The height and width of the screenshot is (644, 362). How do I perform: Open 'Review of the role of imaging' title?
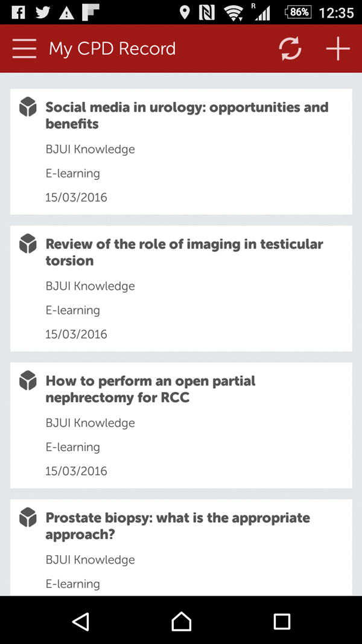(x=184, y=252)
